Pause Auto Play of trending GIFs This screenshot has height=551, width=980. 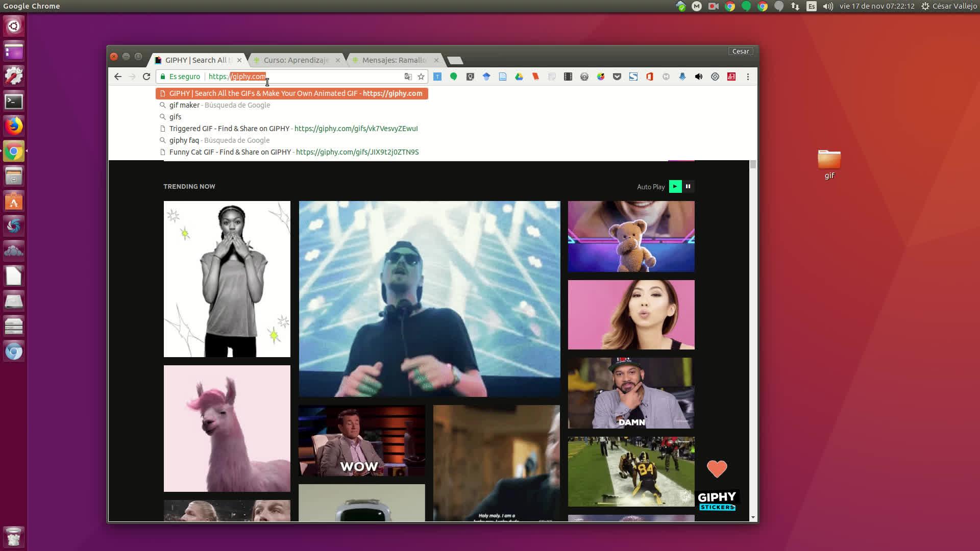coord(688,187)
